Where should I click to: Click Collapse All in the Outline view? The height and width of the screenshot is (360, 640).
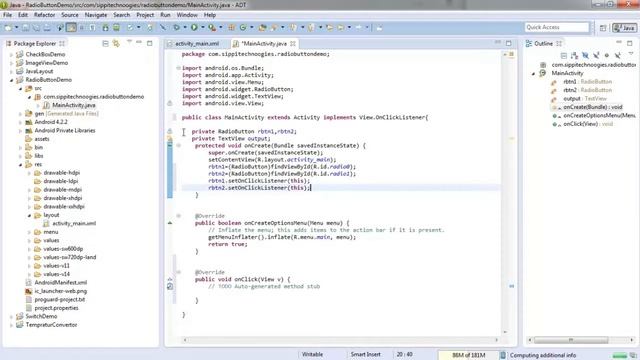click(x=564, y=56)
